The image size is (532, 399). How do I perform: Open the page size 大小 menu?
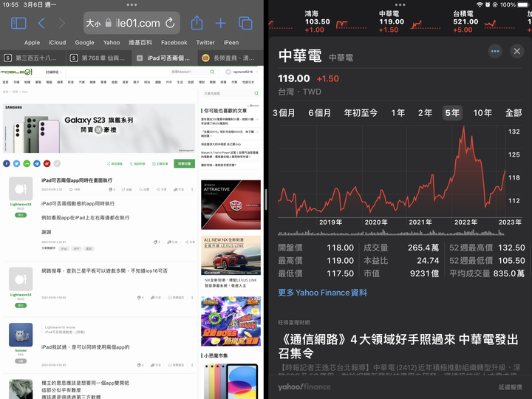coord(93,24)
